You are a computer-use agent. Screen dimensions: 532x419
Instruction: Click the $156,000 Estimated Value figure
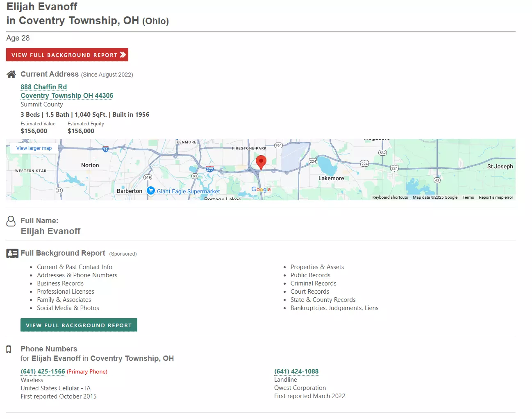[x=34, y=131]
